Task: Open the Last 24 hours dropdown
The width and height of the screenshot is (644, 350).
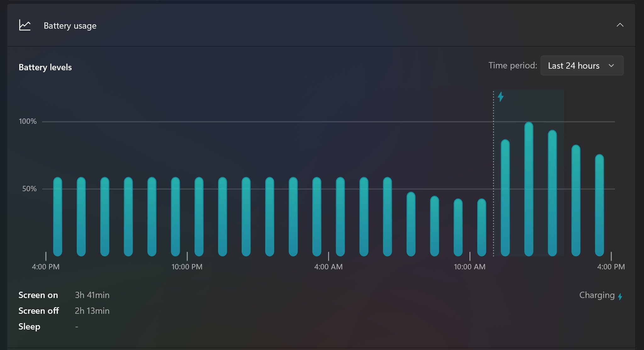Action: [x=582, y=66]
